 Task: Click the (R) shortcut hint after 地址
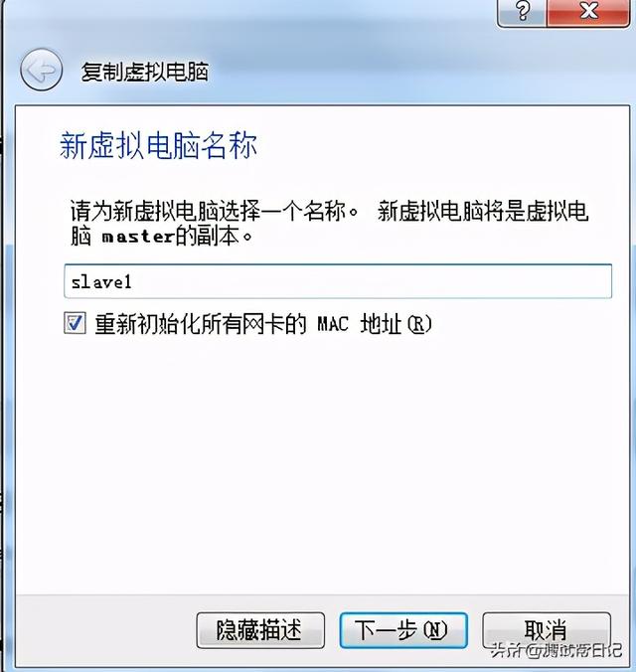click(x=419, y=324)
